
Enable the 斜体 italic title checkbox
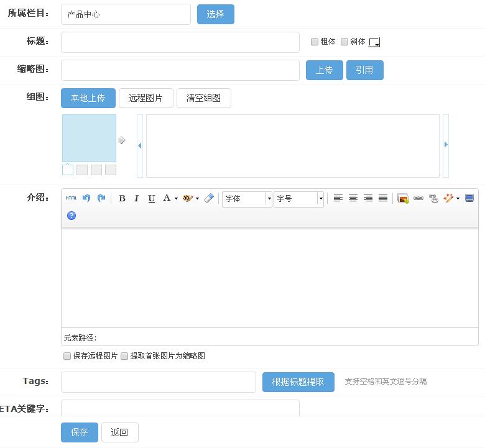pos(344,42)
